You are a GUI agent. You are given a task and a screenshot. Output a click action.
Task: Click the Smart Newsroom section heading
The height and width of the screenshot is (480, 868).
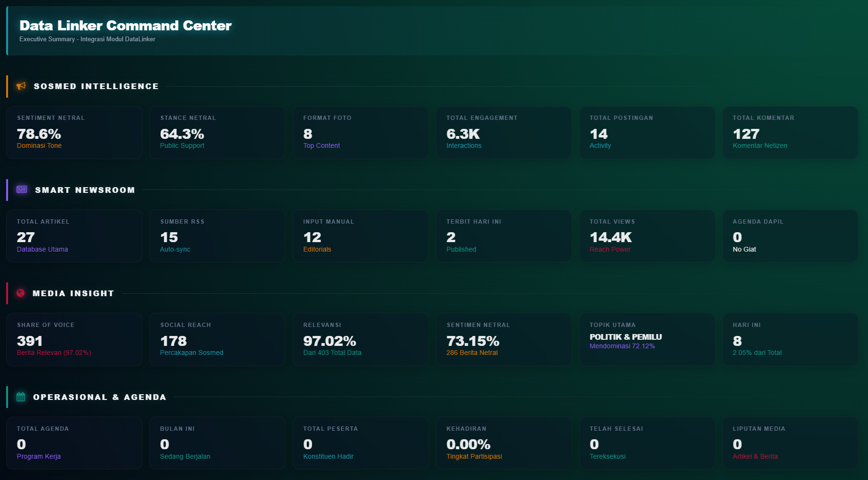tap(85, 190)
